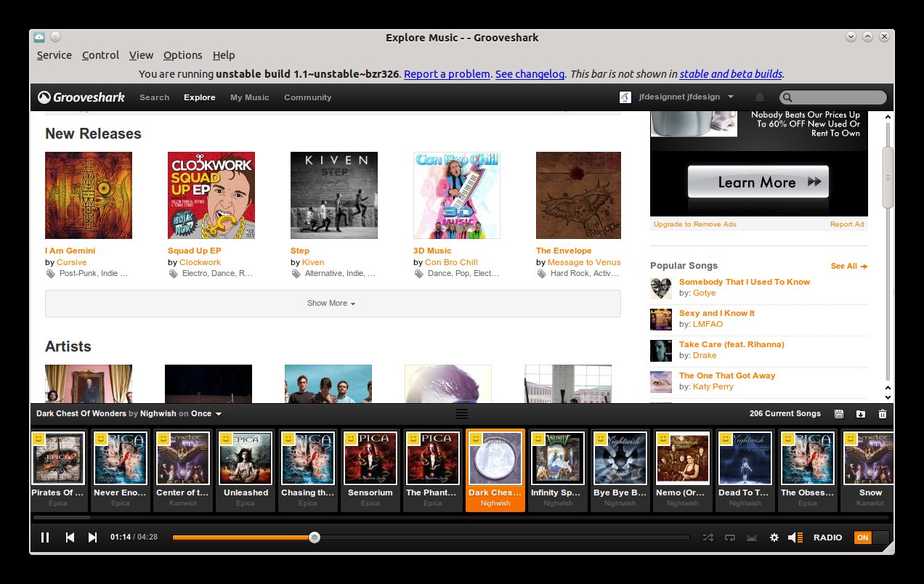The height and width of the screenshot is (584, 924).
Task: Open the Options menu
Action: [x=182, y=55]
